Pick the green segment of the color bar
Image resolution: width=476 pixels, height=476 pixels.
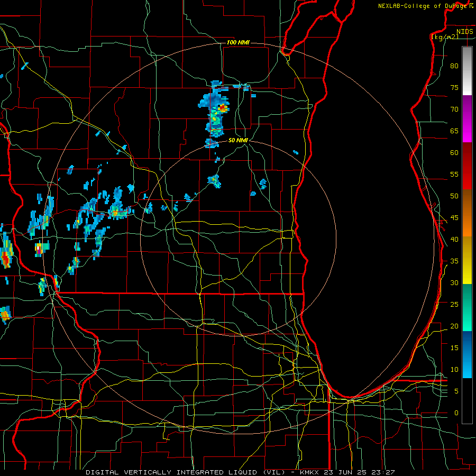467,307
